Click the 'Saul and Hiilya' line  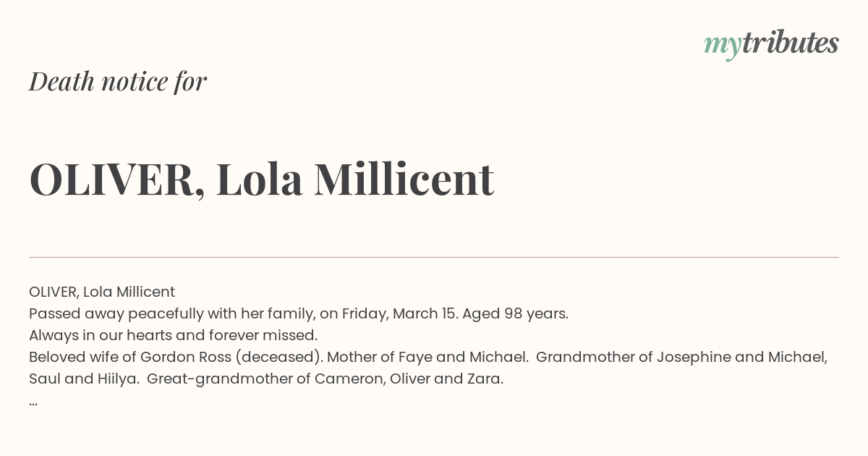pos(84,379)
